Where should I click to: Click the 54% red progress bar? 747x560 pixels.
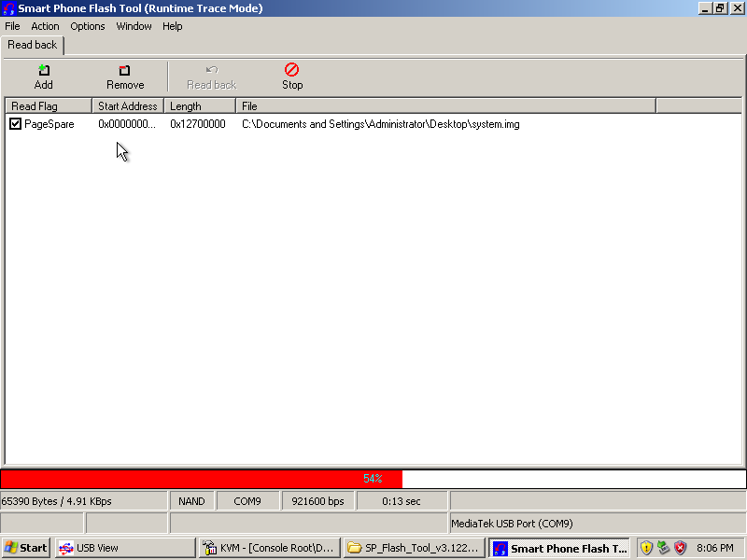click(x=202, y=479)
